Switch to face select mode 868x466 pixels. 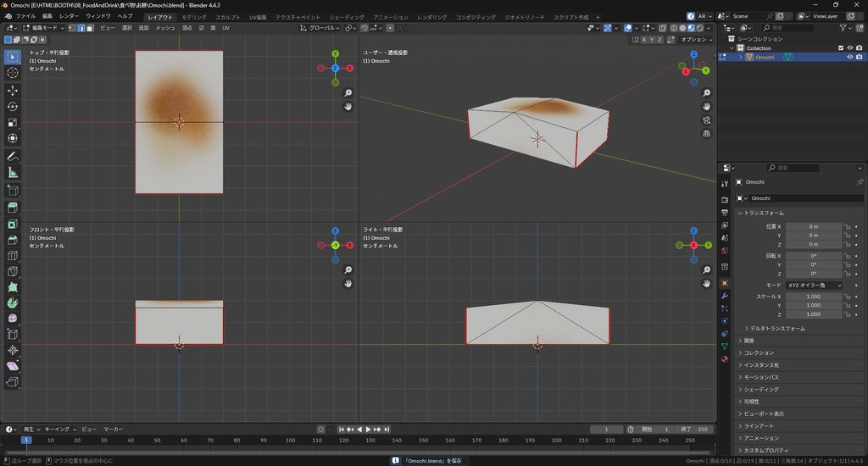tap(91, 28)
